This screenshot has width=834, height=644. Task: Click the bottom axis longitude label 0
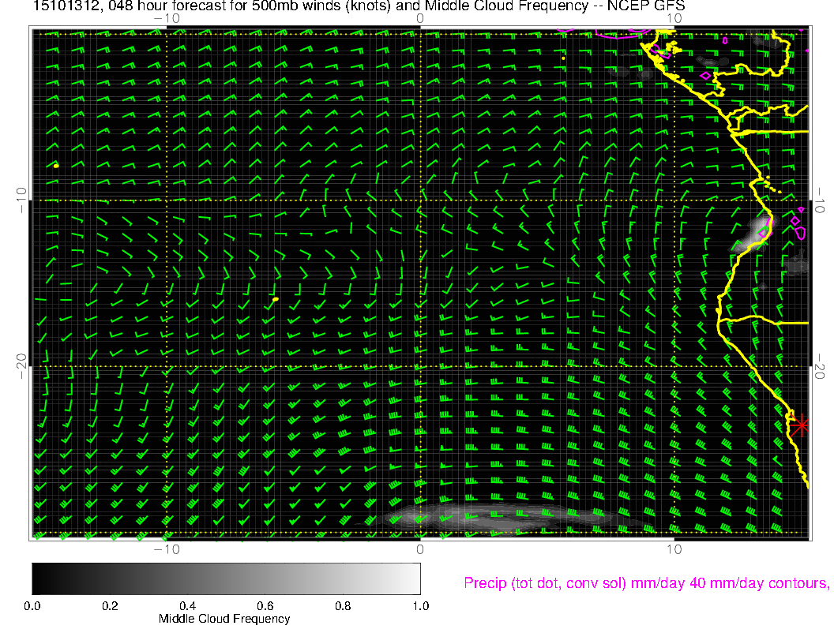[420, 549]
